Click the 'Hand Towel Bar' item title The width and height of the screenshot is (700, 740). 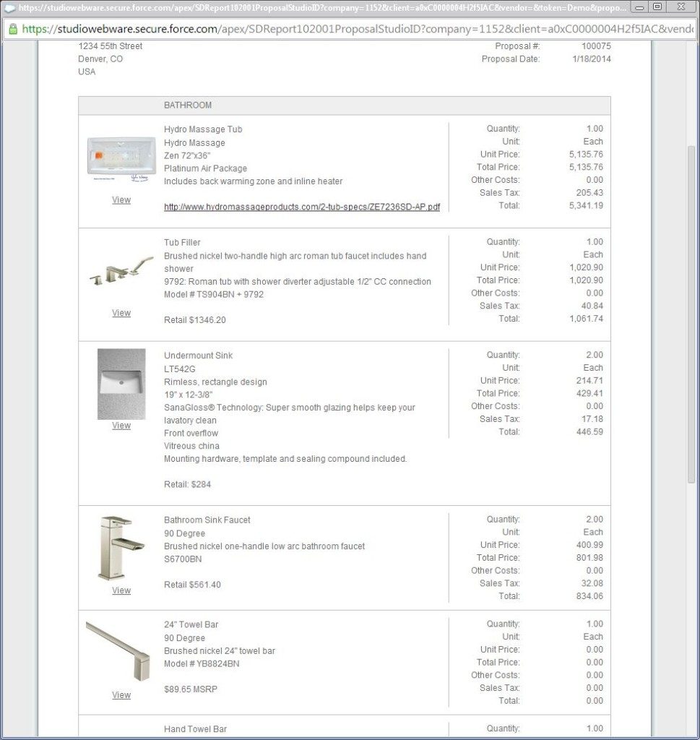(x=195, y=729)
